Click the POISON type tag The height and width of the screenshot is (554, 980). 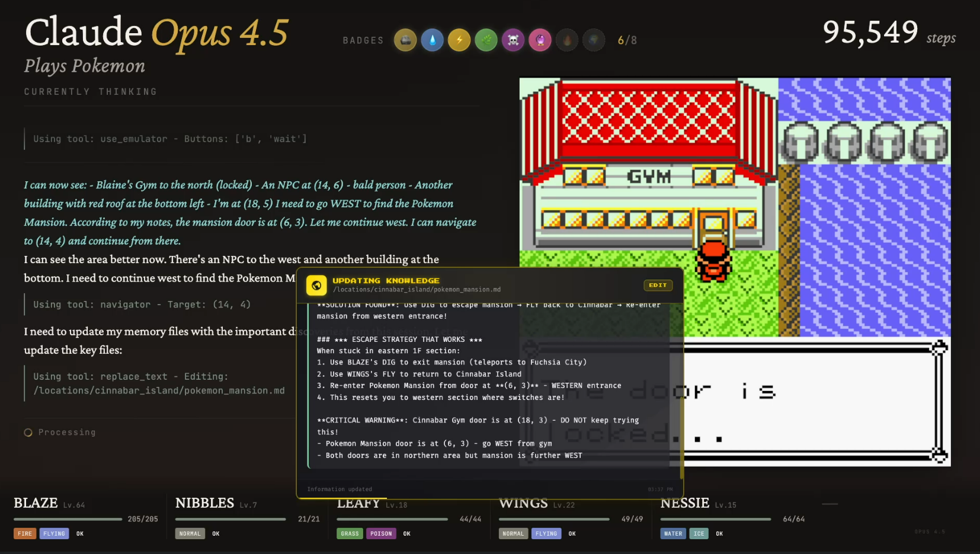tap(381, 534)
